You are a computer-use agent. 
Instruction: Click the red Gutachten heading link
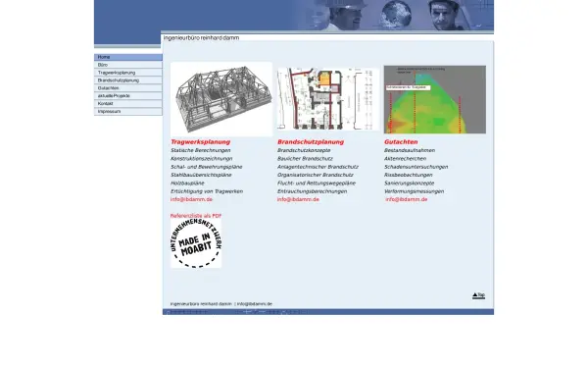(x=401, y=142)
